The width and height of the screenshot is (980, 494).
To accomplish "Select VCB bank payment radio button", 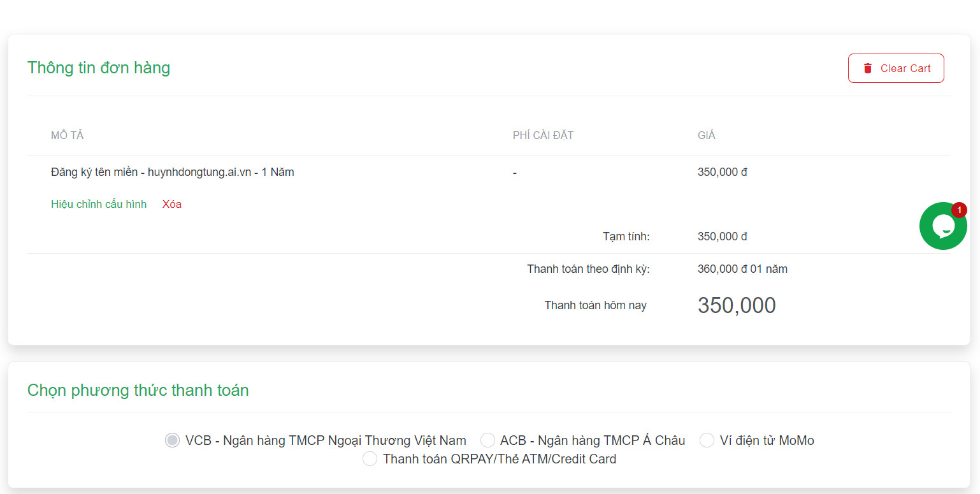I will [x=172, y=440].
